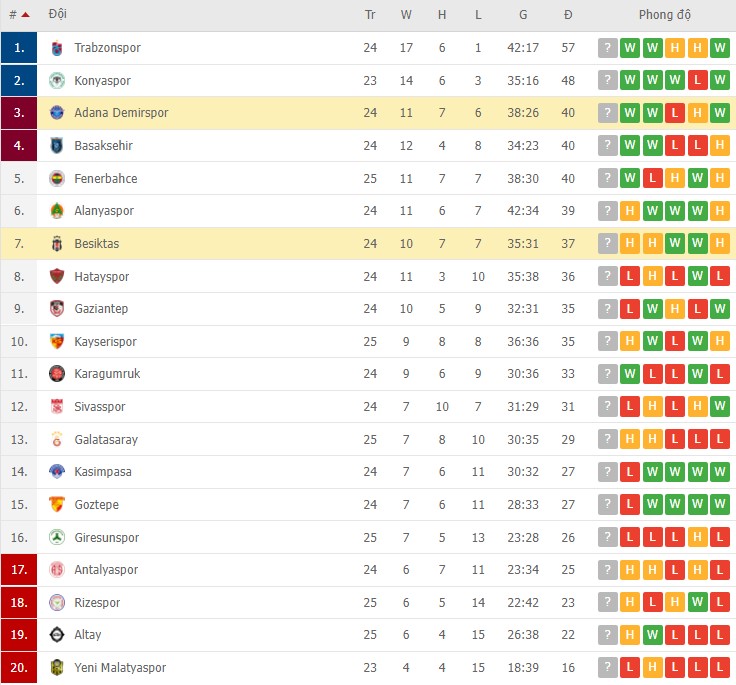This screenshot has height=685, width=736.
Task: Click the Konyaspor club crest
Action: pos(57,81)
